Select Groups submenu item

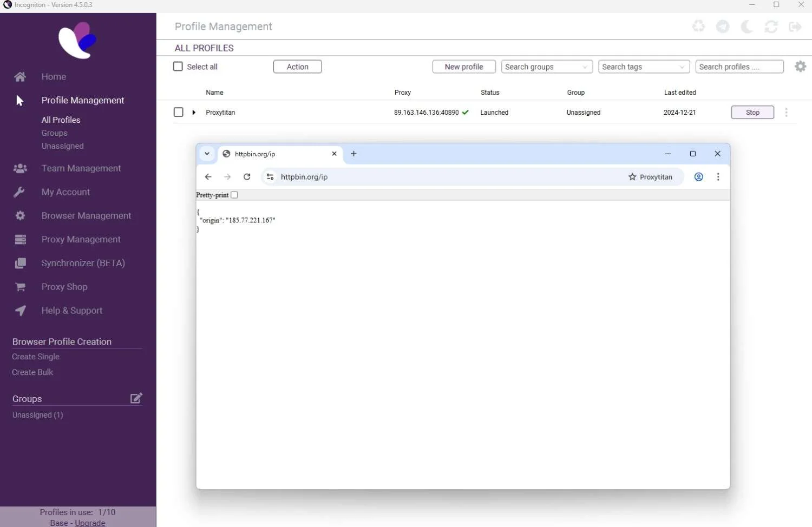54,133
